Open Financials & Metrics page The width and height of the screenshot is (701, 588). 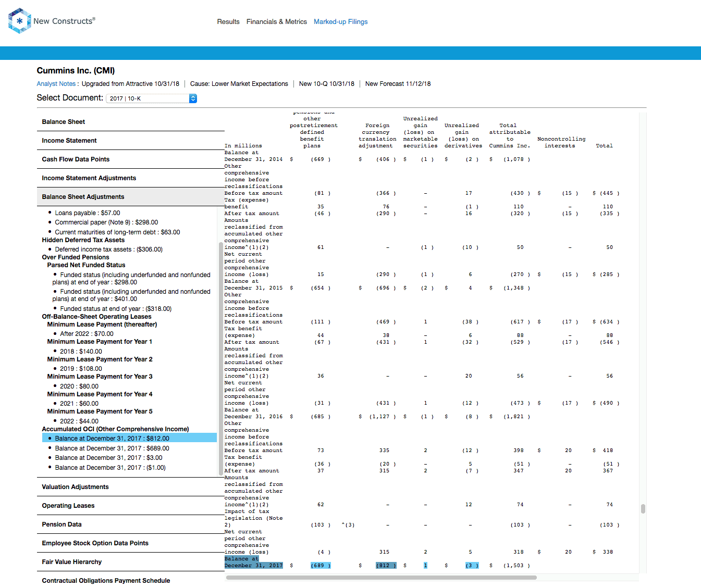[x=277, y=22]
